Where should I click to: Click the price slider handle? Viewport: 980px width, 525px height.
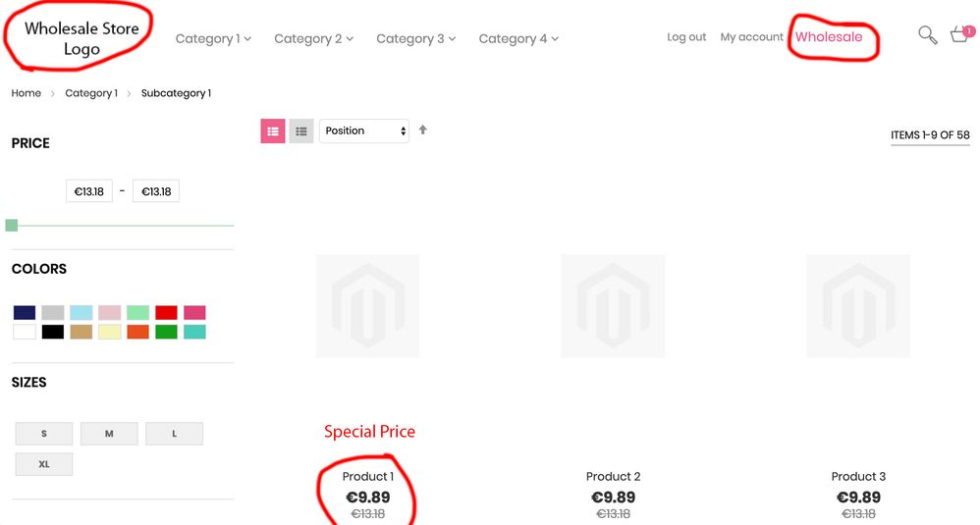12,226
